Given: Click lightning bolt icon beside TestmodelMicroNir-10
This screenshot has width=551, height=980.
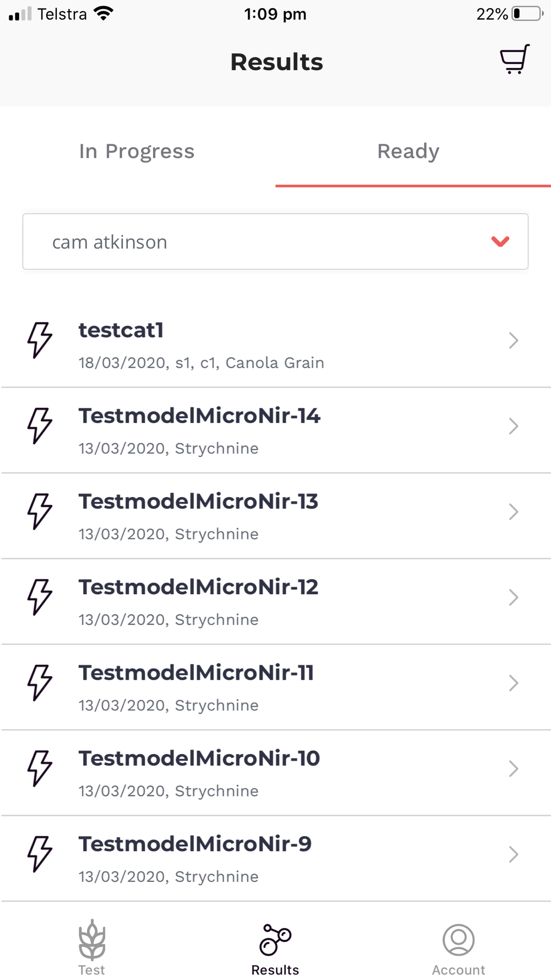Looking at the screenshot, I should (x=40, y=768).
